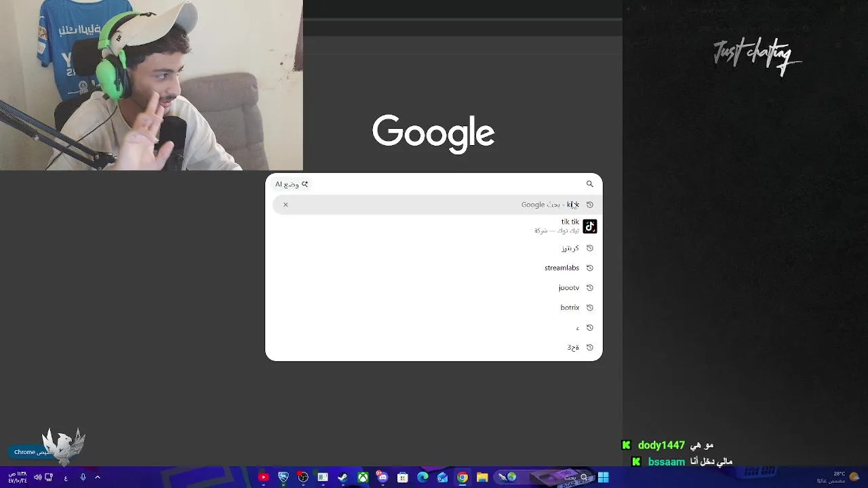868x488 pixels.
Task: Click the Google logo
Action: (x=433, y=134)
